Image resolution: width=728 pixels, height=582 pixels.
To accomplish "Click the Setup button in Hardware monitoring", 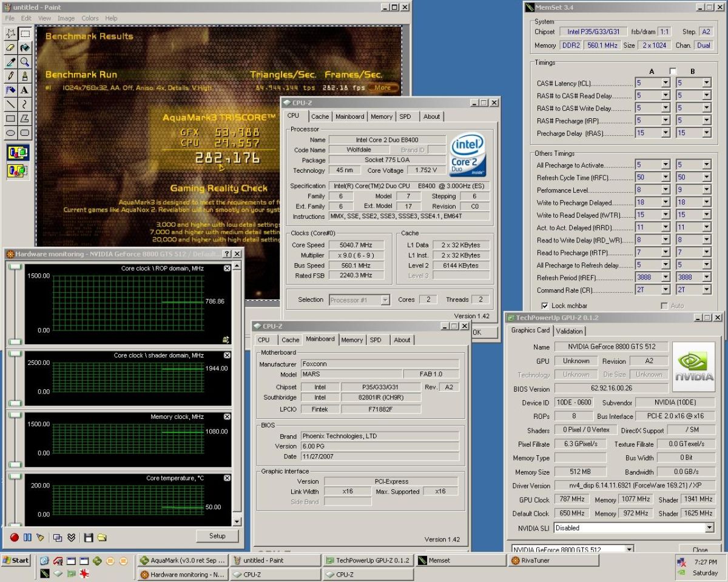I will click(217, 536).
